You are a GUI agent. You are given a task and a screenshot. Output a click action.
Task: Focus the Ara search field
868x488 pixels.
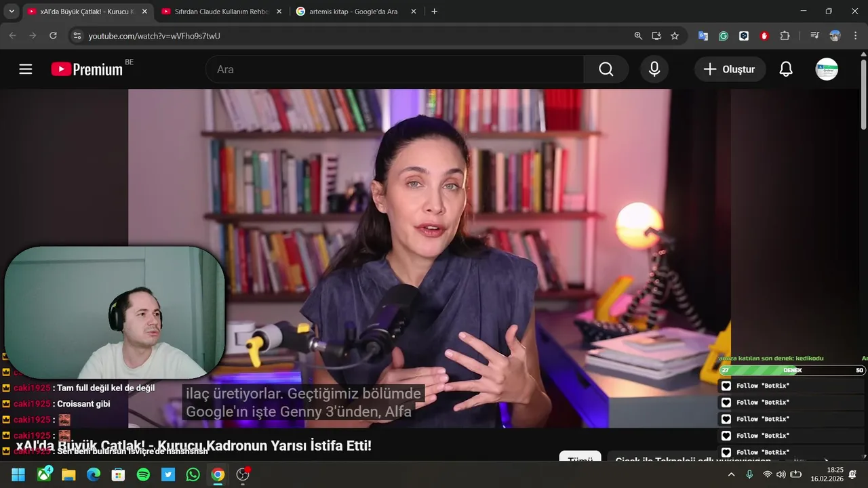[x=395, y=69]
